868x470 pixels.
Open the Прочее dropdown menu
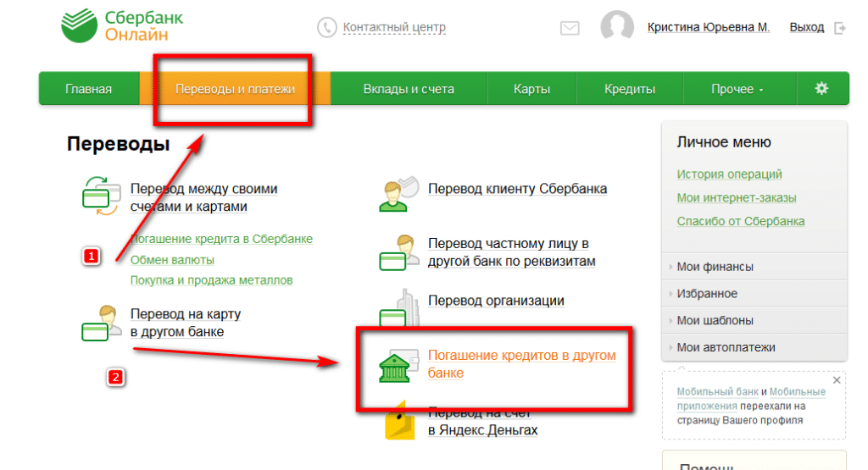click(737, 89)
